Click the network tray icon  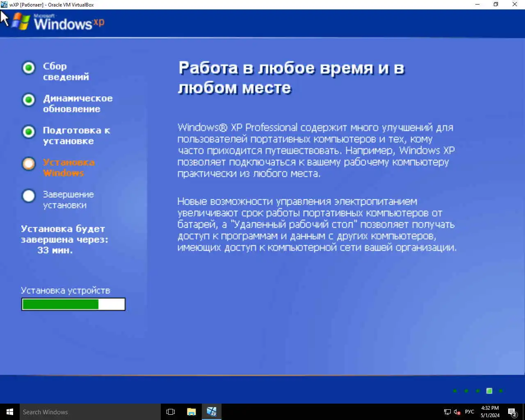click(447, 412)
